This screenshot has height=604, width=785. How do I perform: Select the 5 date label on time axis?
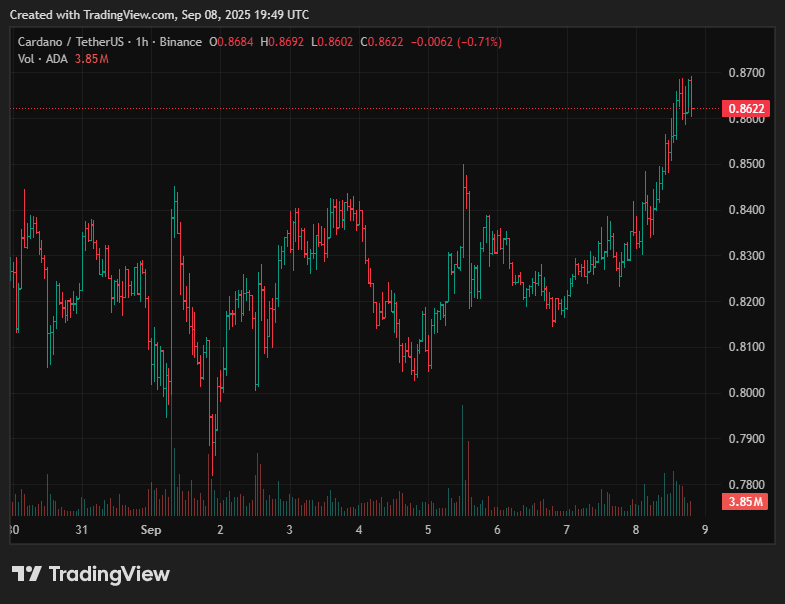click(428, 530)
